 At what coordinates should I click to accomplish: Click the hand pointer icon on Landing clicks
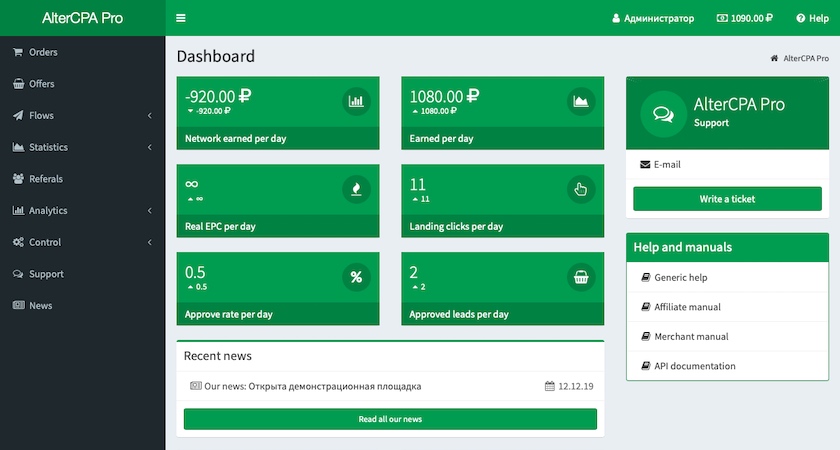(580, 188)
